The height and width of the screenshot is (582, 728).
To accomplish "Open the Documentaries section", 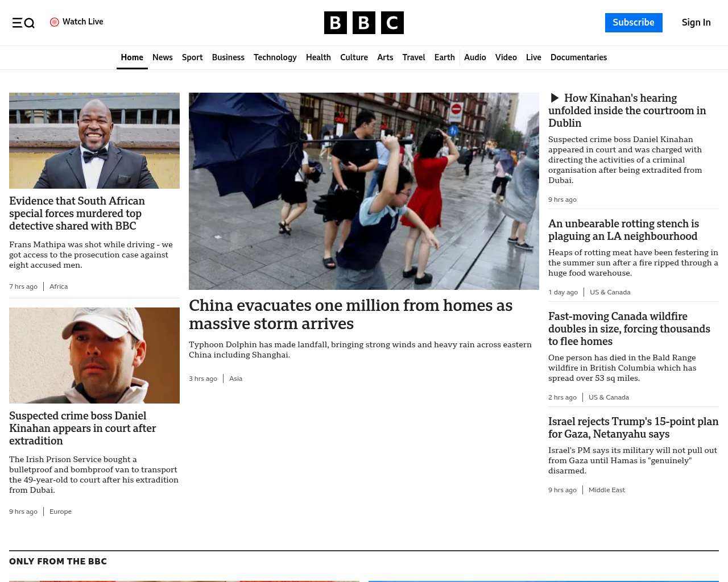I will pyautogui.click(x=578, y=57).
